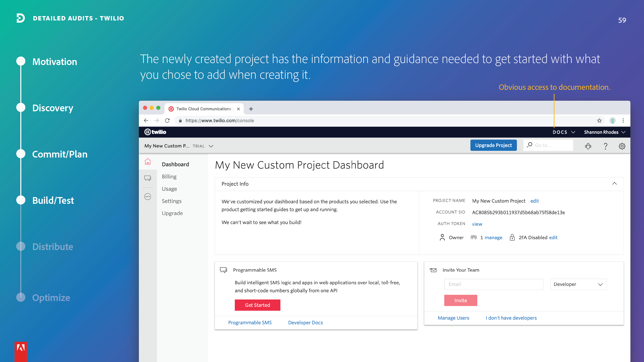Open the Shannon Rhodes account menu
Image resolution: width=644 pixels, height=362 pixels.
(604, 132)
